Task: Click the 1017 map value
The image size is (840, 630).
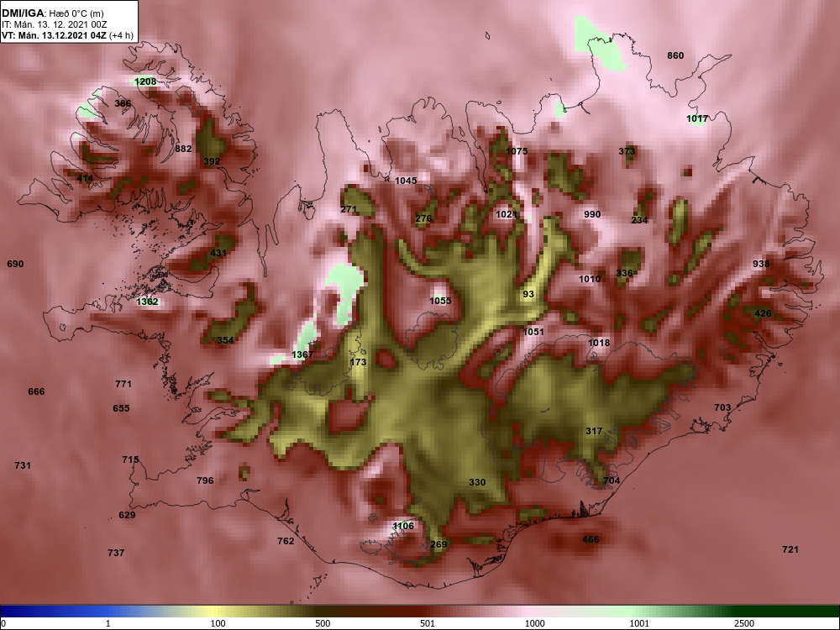Action: click(697, 119)
